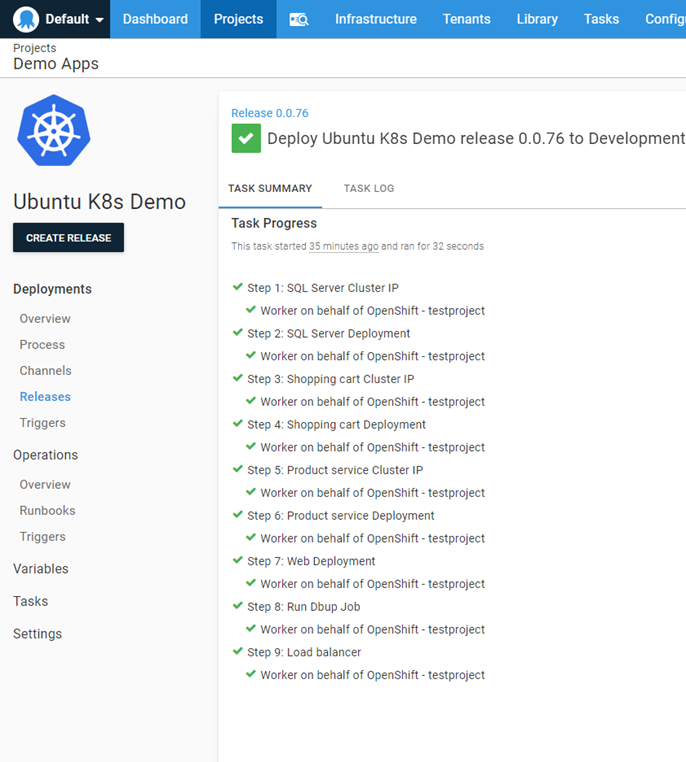Click the checkmark icon for Step 9
The image size is (686, 762).
pos(238,652)
